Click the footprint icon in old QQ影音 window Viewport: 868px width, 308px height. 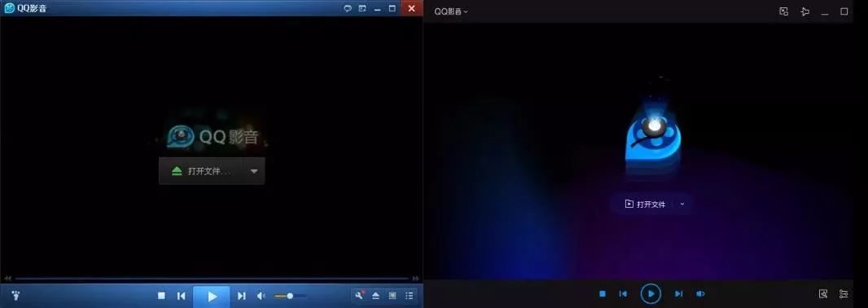(x=15, y=296)
